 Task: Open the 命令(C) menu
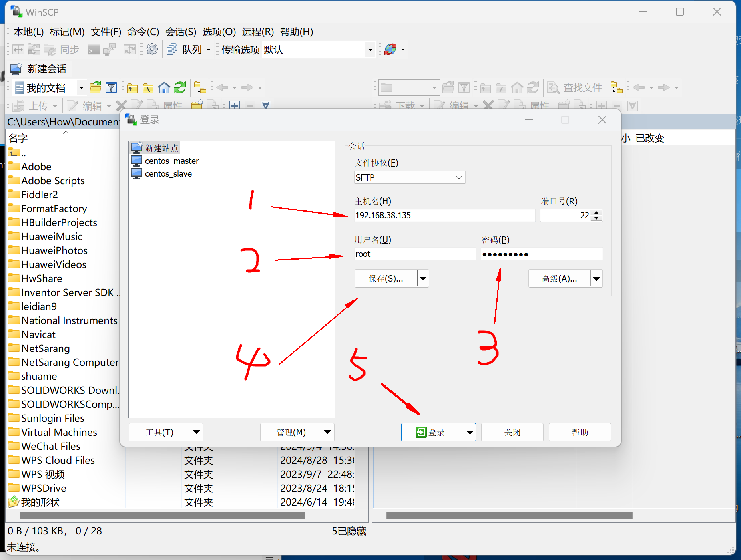[x=143, y=32]
